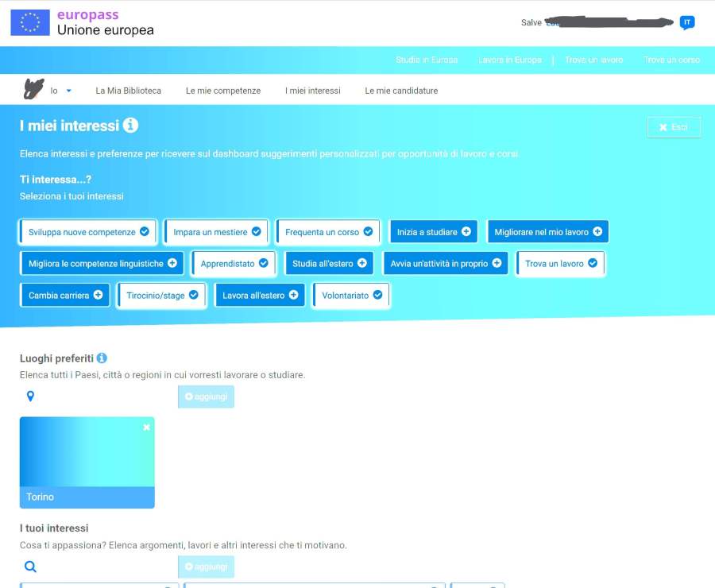The width and height of the screenshot is (715, 588).
Task: Click the info icon next to Luoghi preferiti
Action: tap(102, 358)
